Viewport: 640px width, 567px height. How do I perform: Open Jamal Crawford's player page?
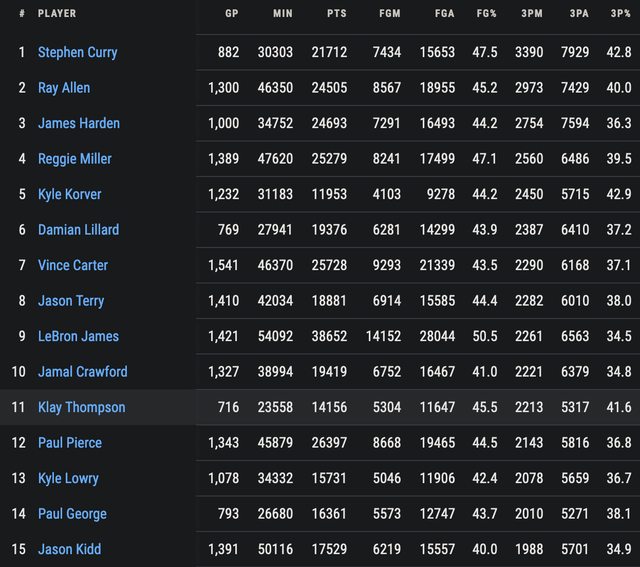[x=82, y=372]
